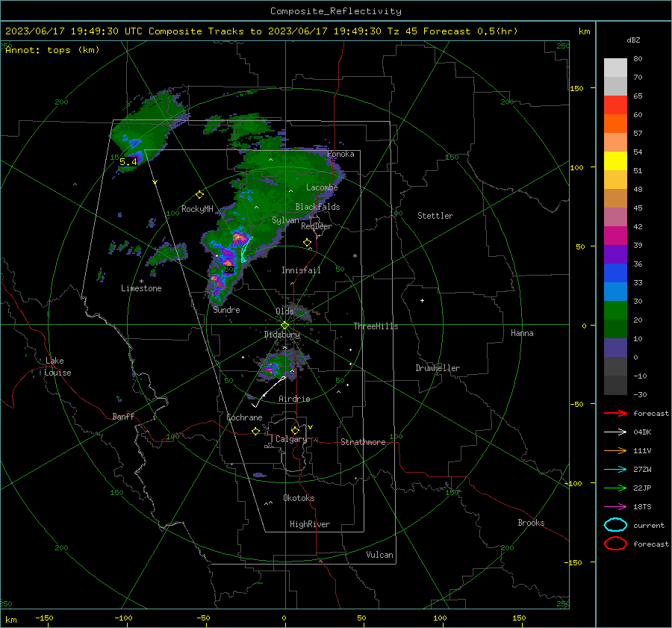The image size is (672, 628).
Task: Click the red forecast arrow legend icon
Action: (x=615, y=413)
